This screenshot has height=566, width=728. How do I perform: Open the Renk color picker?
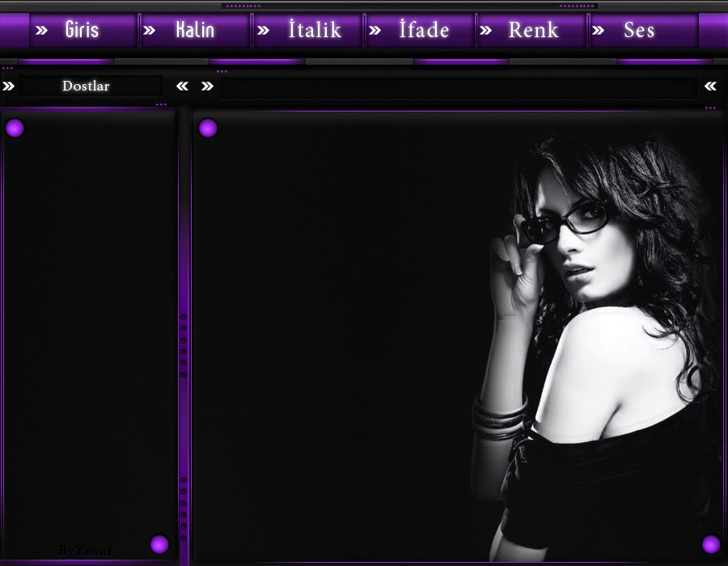click(533, 31)
